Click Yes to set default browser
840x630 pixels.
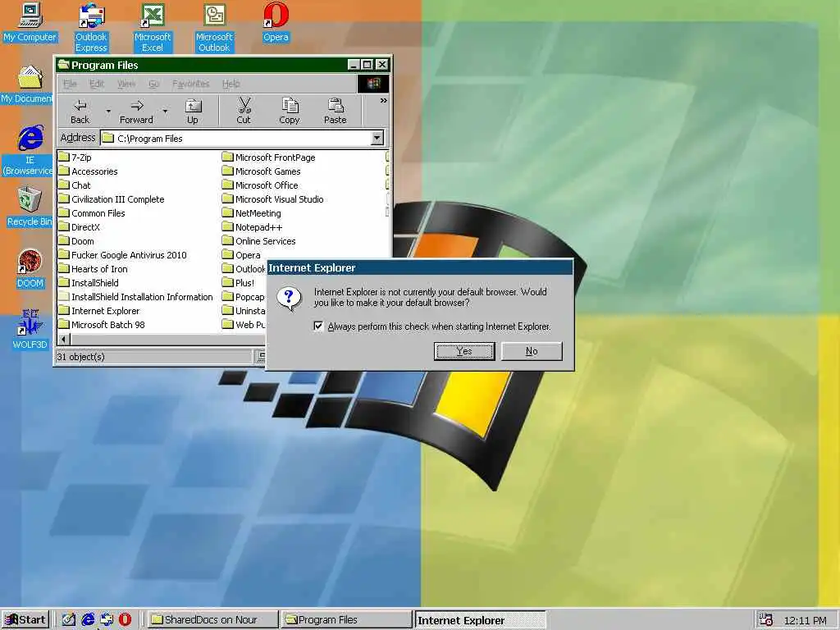click(464, 351)
